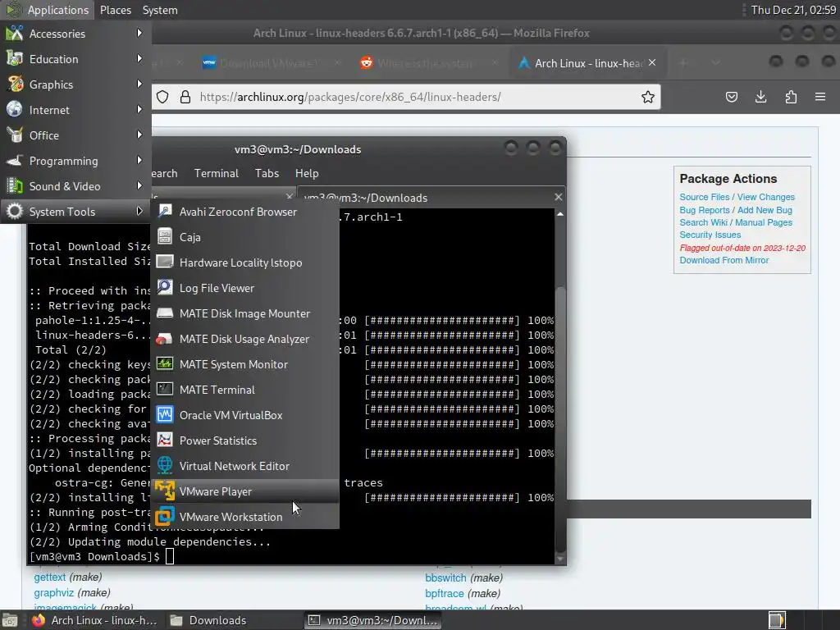Expand the System Tools submenu arrow

click(139, 211)
